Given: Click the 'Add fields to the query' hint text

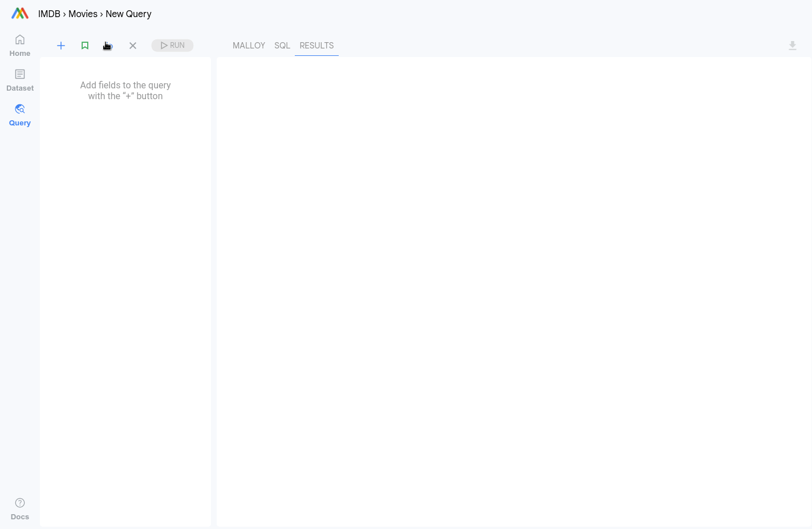Looking at the screenshot, I should coord(125,91).
